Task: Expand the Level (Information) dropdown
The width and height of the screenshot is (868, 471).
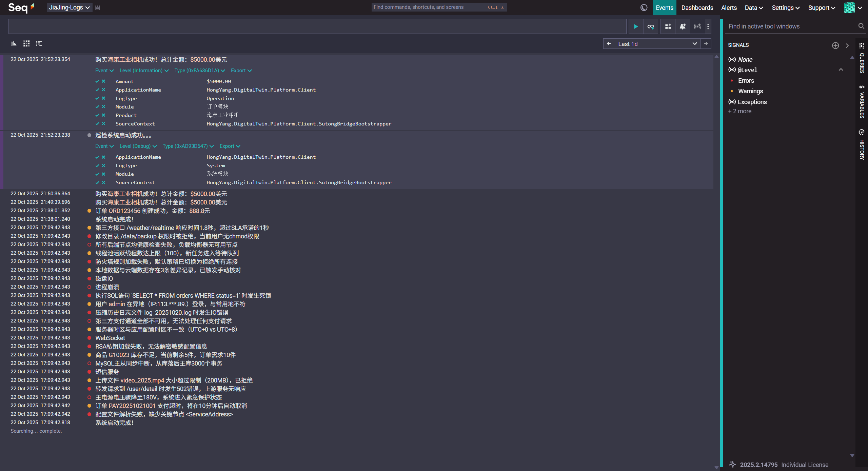Action: (144, 71)
